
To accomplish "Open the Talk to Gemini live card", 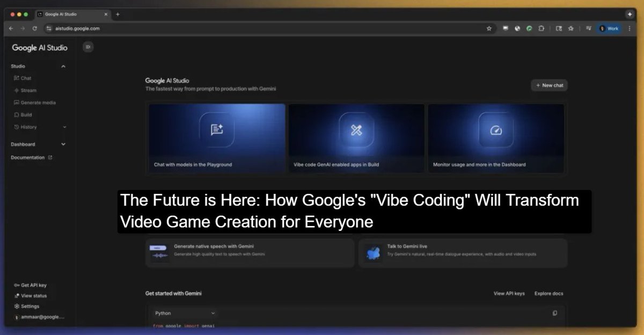I will pyautogui.click(x=463, y=253).
